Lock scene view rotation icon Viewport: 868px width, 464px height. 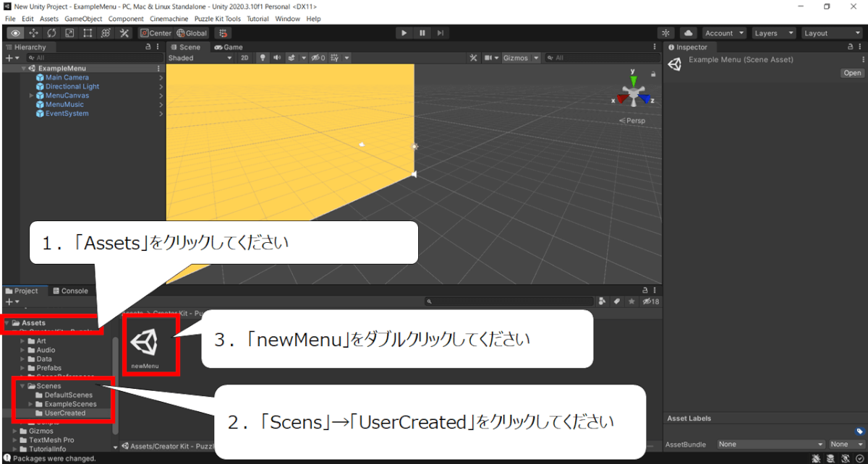[654, 74]
